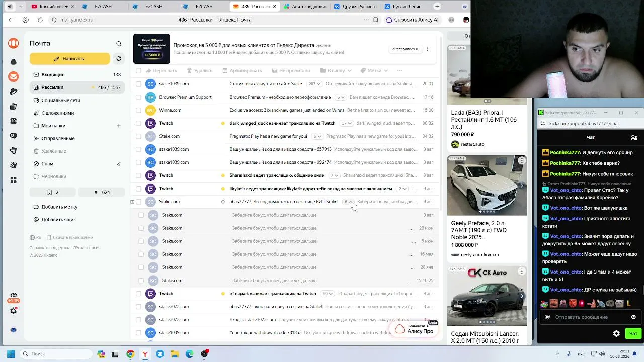644x362 pixels.
Task: Expand the dark_winged_duck 37-message thread
Action: pos(346,123)
